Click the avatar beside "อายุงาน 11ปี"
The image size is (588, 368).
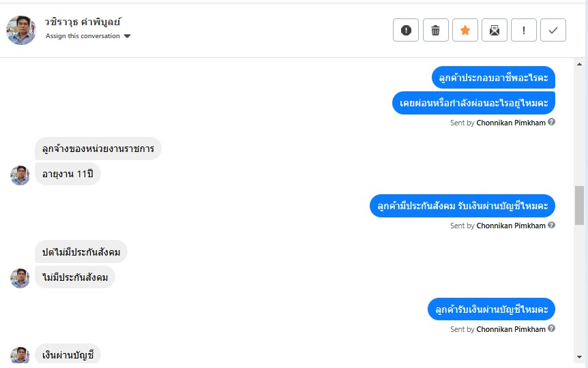point(20,175)
